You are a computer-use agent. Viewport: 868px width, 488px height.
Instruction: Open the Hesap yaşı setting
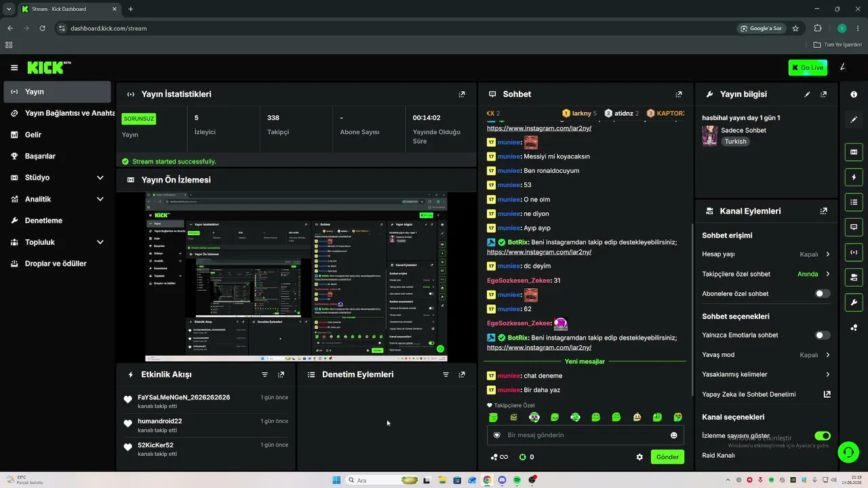766,254
